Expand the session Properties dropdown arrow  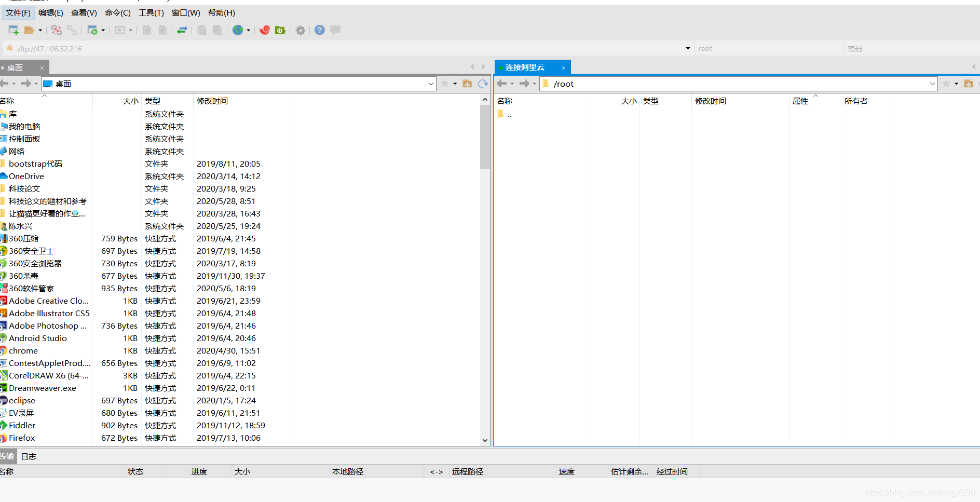[103, 30]
